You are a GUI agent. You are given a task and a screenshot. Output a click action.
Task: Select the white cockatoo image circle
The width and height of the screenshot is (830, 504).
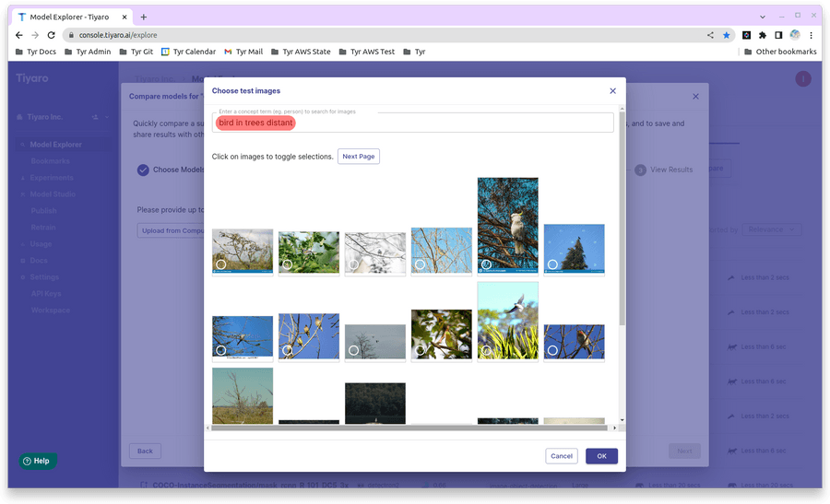pyautogui.click(x=486, y=264)
